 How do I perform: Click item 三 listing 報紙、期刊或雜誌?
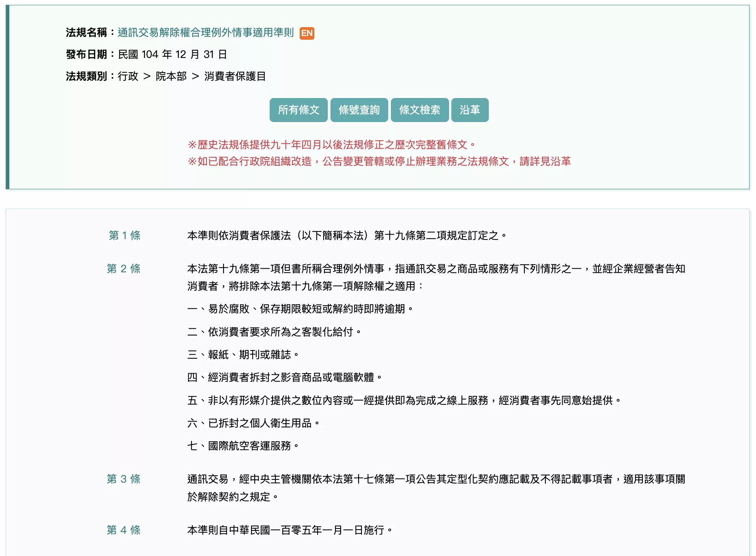(x=243, y=355)
